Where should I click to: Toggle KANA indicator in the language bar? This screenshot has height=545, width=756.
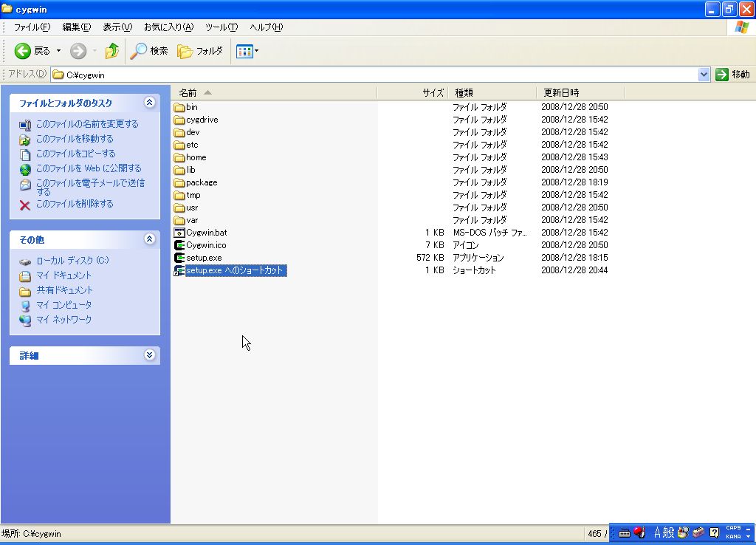(x=733, y=536)
